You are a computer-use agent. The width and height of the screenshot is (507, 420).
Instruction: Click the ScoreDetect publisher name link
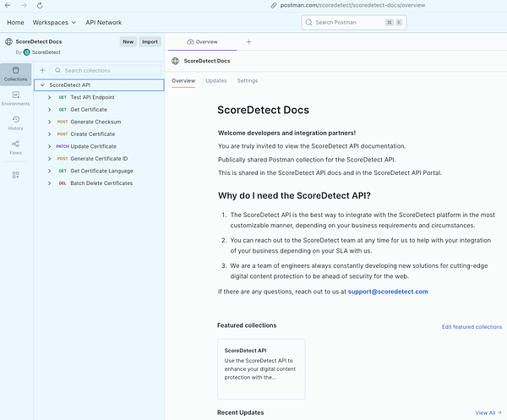pos(46,52)
